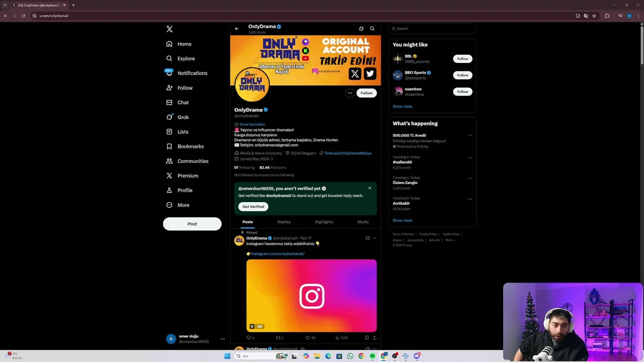Open Grok from the left sidebar

(178, 117)
